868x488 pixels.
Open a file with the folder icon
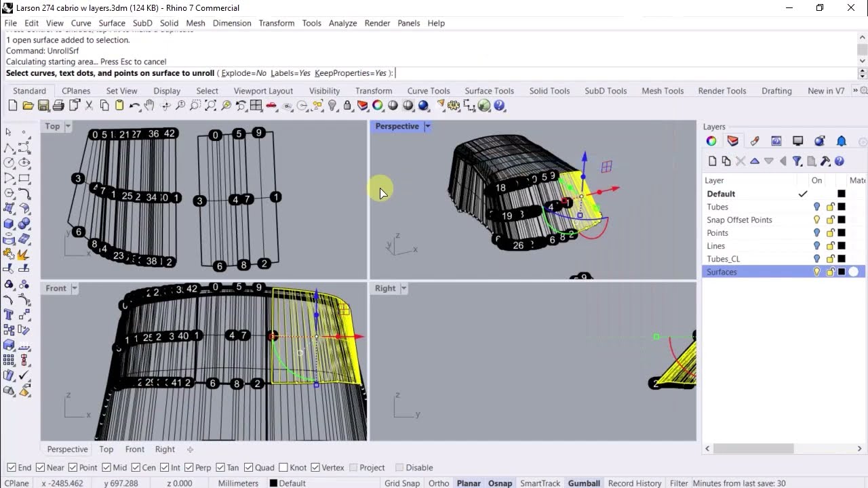click(28, 106)
